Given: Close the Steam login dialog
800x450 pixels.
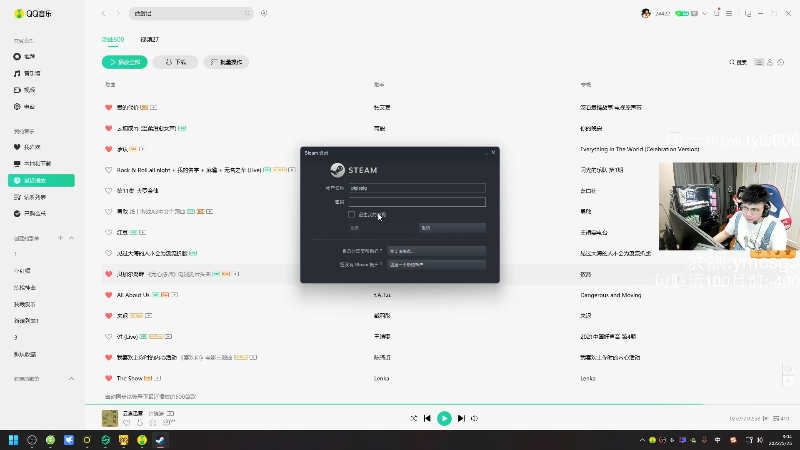Looking at the screenshot, I should 493,152.
